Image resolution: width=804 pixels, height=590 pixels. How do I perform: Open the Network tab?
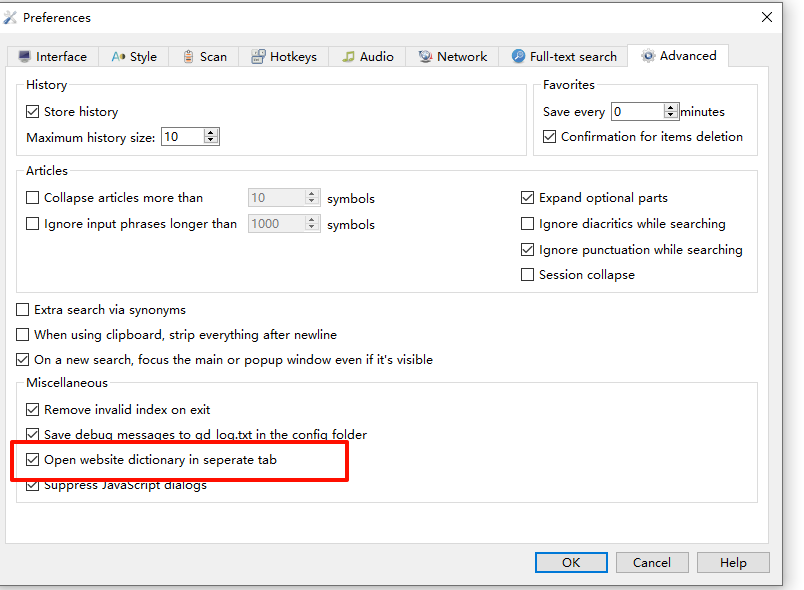point(453,57)
